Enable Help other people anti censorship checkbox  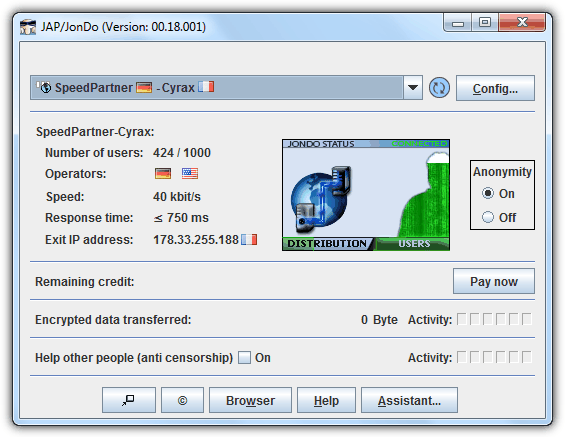(244, 357)
